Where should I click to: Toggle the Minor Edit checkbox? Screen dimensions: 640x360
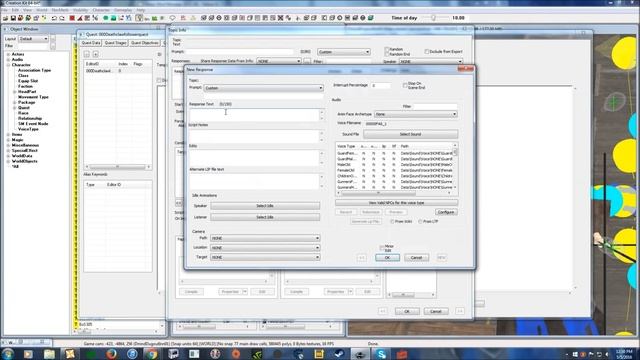(382, 248)
